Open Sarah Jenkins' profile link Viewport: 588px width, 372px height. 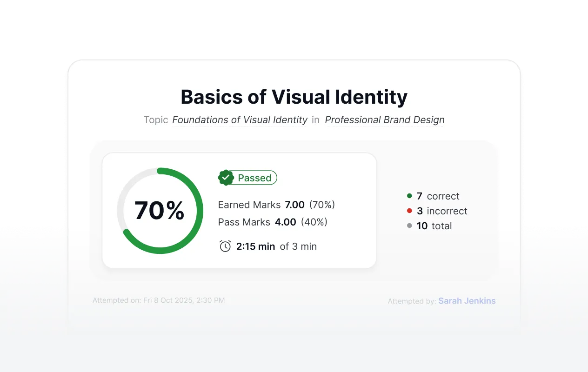pos(467,301)
